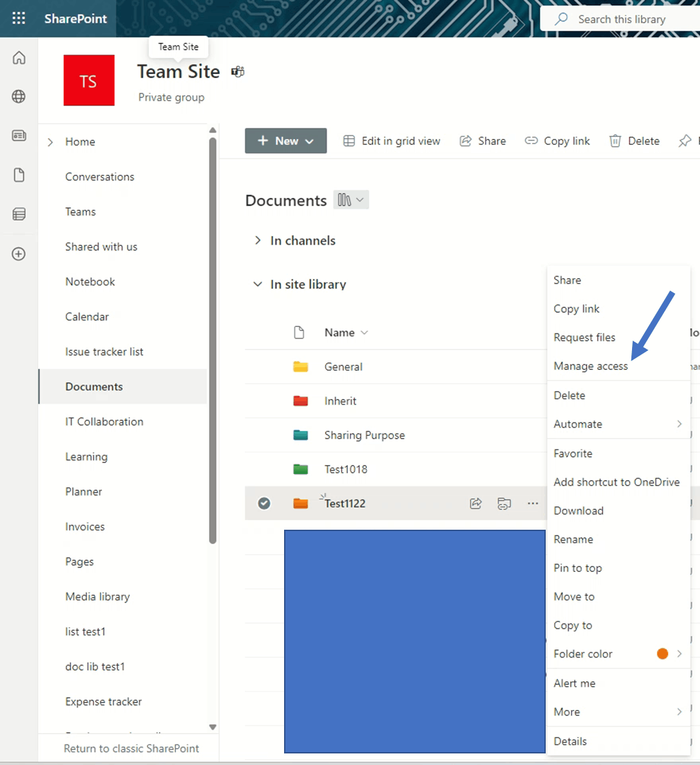Screen dimensions: 700x765
Task: Select Copy link in the context menu
Action: 618,309
